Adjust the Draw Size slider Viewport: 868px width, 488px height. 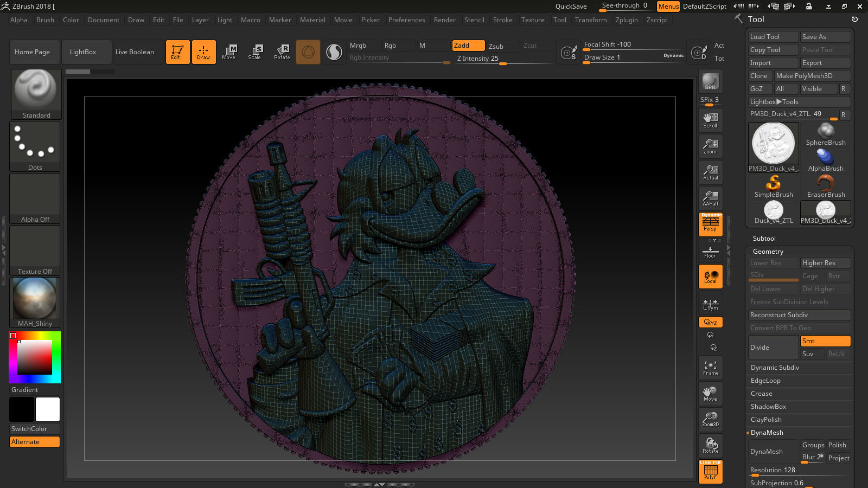[x=634, y=58]
